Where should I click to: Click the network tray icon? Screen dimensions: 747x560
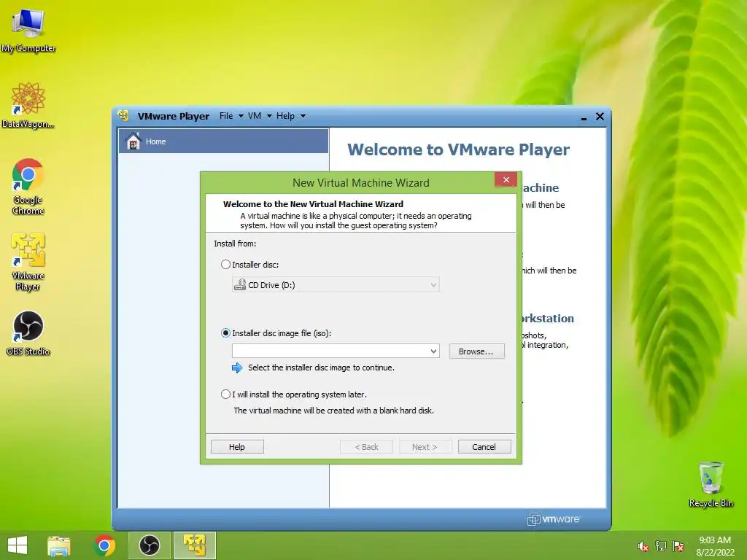pos(661,546)
